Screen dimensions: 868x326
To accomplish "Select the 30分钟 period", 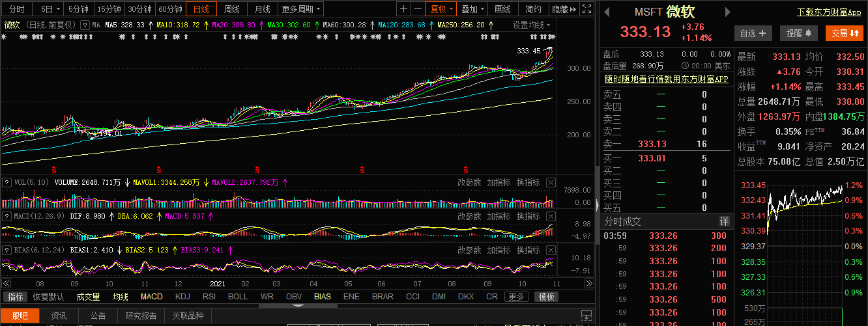I will [x=139, y=9].
